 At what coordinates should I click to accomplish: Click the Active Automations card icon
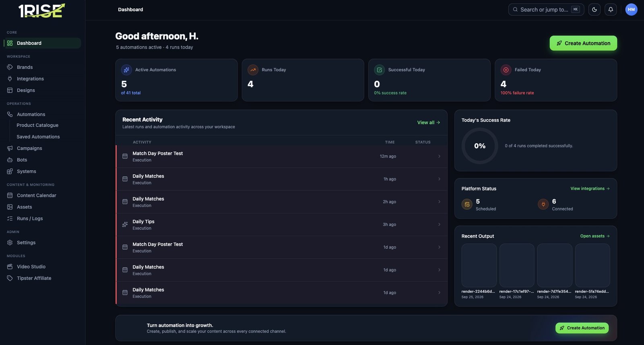click(x=126, y=70)
